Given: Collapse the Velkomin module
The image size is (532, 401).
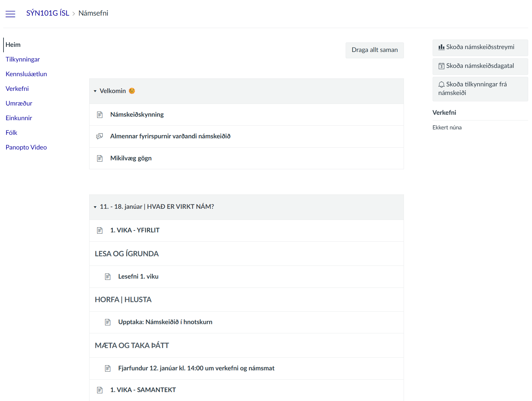Looking at the screenshot, I should point(95,91).
